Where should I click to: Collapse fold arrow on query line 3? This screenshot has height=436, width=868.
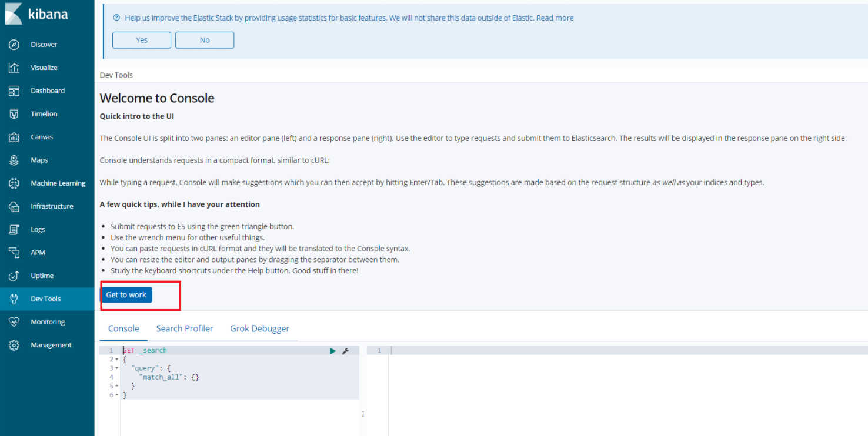click(x=117, y=368)
